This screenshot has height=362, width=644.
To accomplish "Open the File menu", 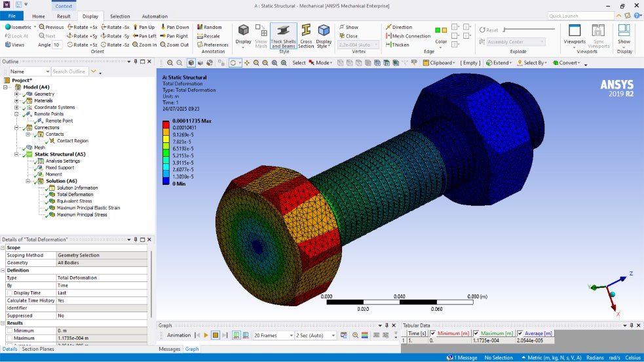I will 12,16.
